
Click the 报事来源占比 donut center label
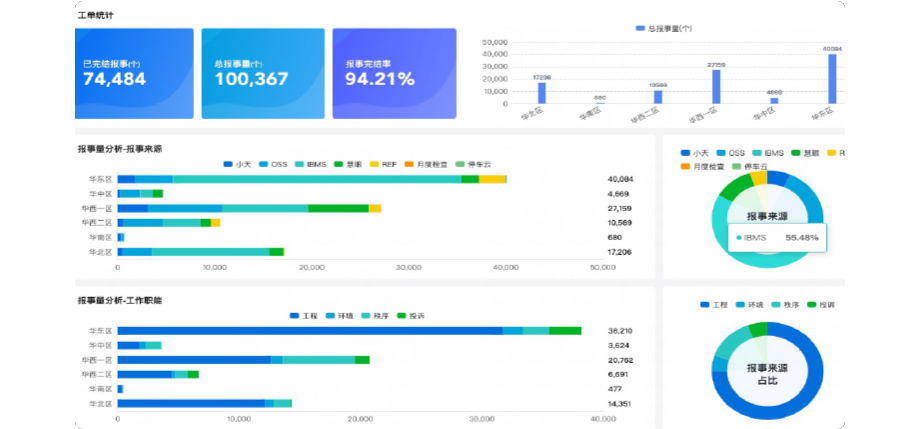[x=767, y=374]
